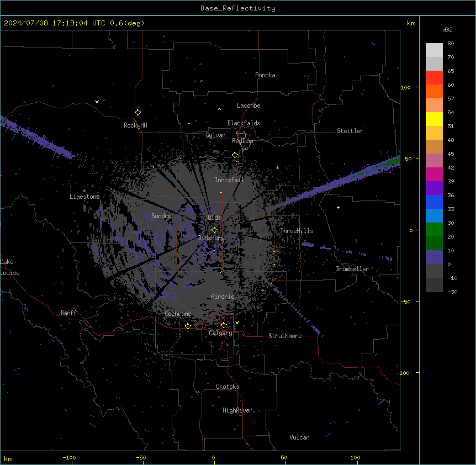Viewport: 476px width, 465px height.
Task: Select the white plus marker north of Drumheller
Action: pyautogui.click(x=338, y=207)
